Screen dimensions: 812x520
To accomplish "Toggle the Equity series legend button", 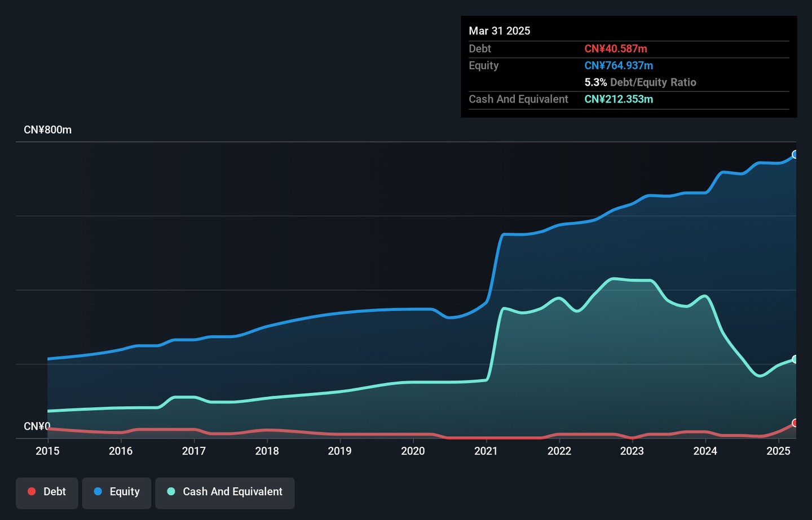I will tap(116, 492).
